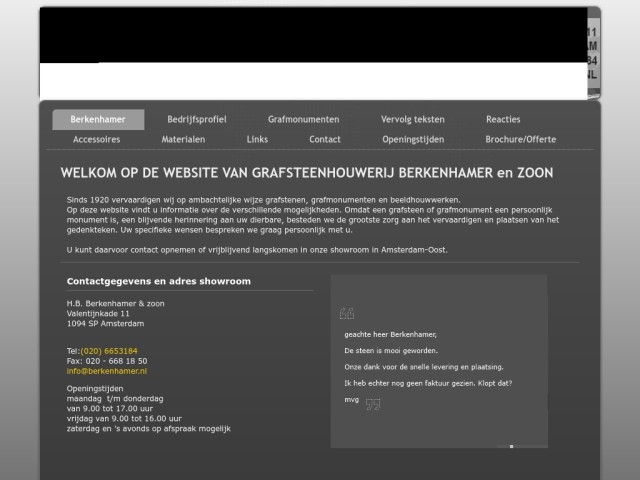Request a Brochure/Offerte
640x480 pixels.
(x=520, y=139)
